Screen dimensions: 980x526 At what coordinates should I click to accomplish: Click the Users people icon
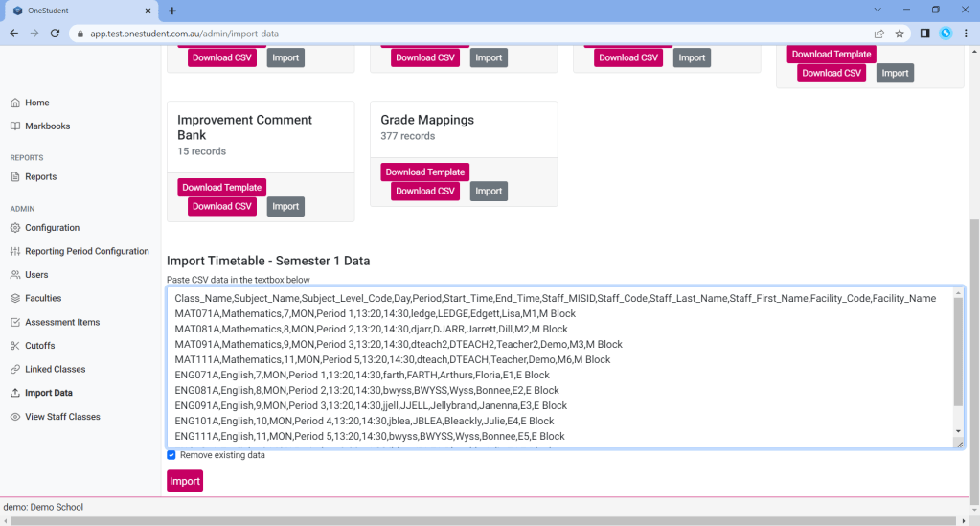pyautogui.click(x=15, y=275)
